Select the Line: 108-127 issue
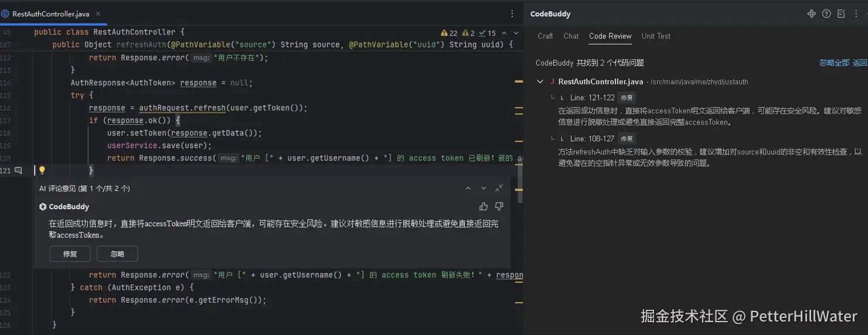The height and width of the screenshot is (335, 868). coord(592,139)
